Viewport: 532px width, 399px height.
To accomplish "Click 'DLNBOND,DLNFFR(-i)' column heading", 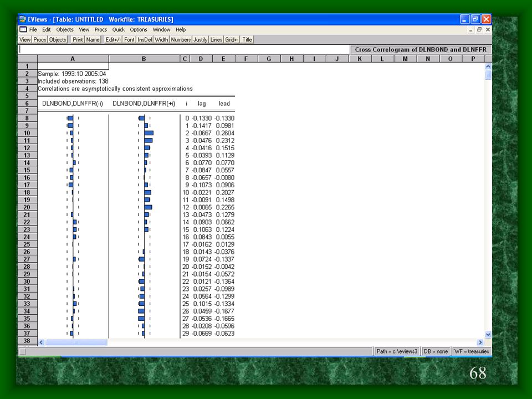I will (73, 104).
